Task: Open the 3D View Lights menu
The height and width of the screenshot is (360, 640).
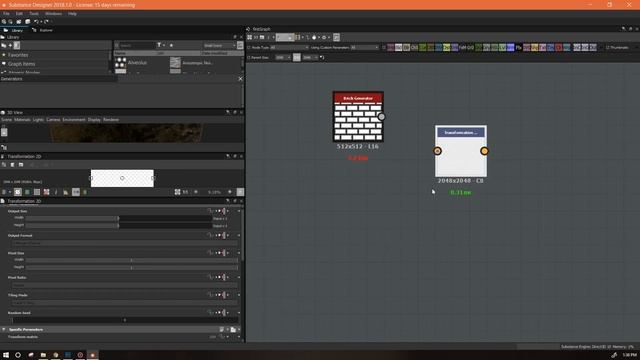Action: click(x=38, y=120)
